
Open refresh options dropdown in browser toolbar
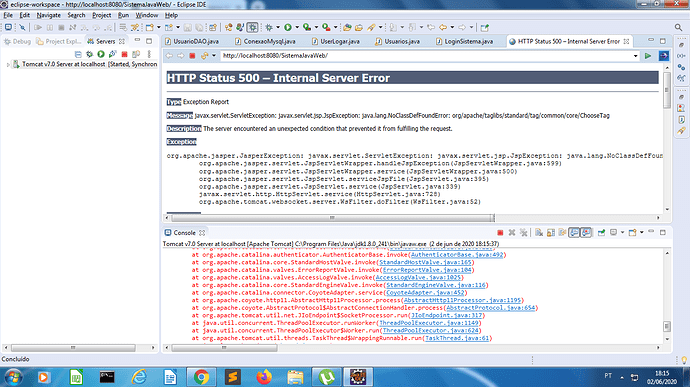(214, 56)
